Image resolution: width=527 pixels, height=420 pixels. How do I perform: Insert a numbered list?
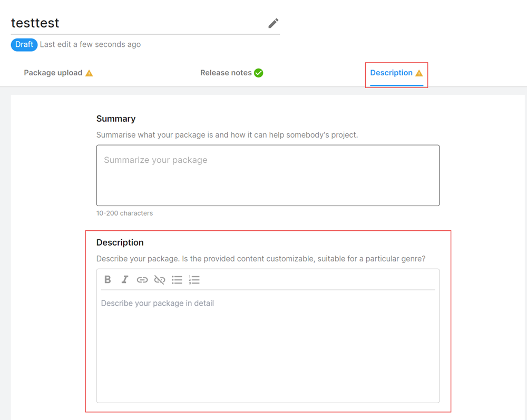(x=194, y=280)
